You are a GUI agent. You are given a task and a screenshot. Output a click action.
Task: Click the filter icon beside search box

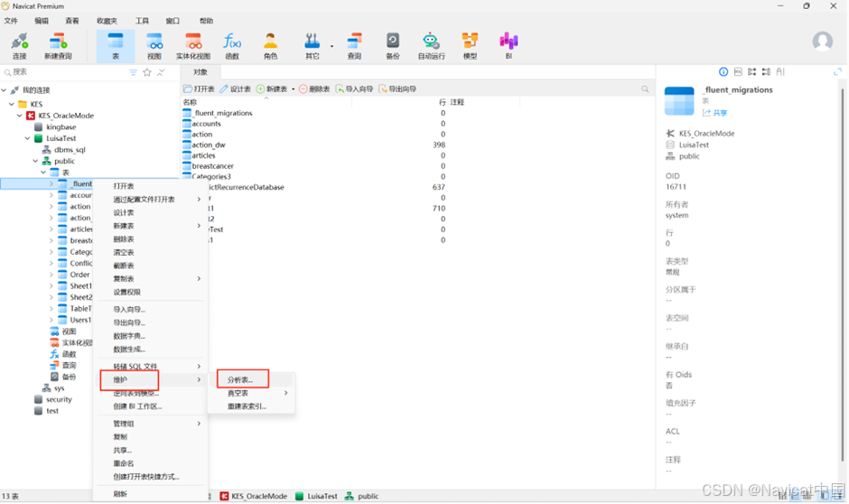coord(133,72)
